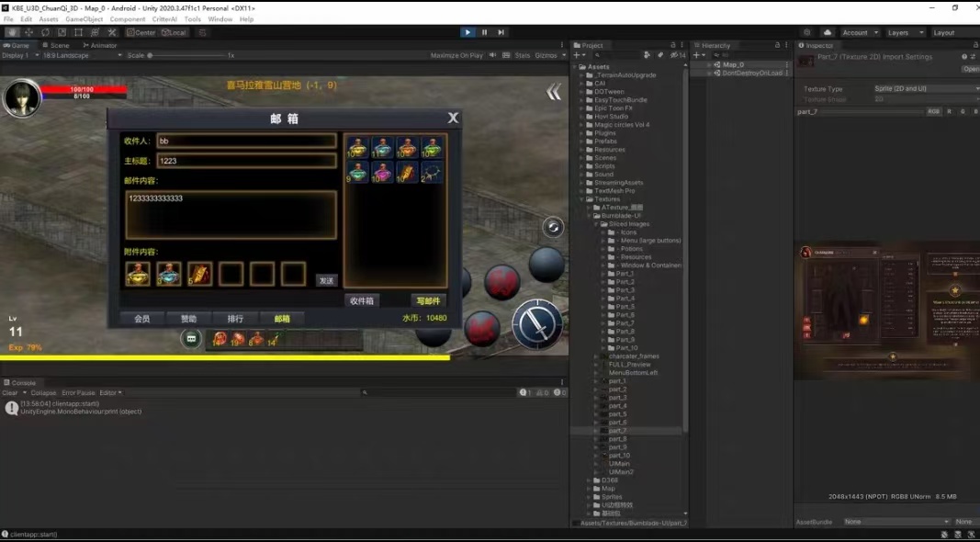Open the CritterAI menu
Image resolution: width=980 pixels, height=542 pixels.
pos(164,19)
